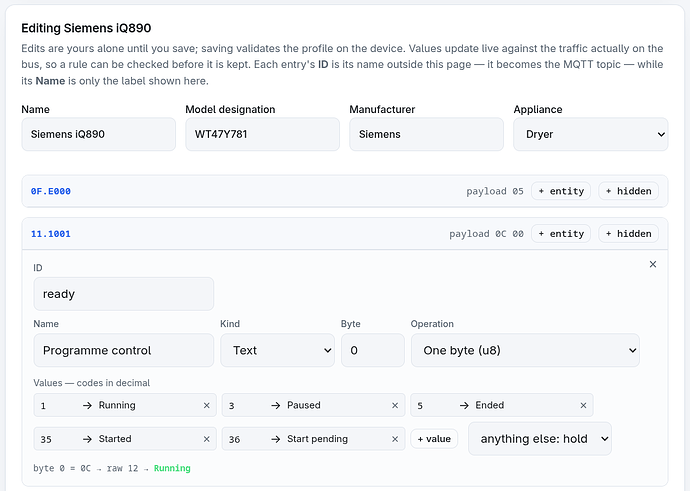Click the green Running result text

172,468
